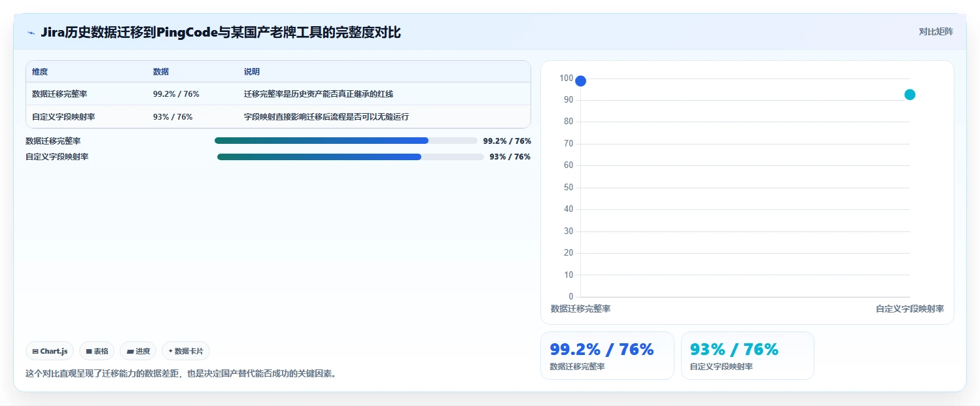The height and width of the screenshot is (406, 980).
Task: Select the 表格 tag chip
Action: pyautogui.click(x=97, y=351)
